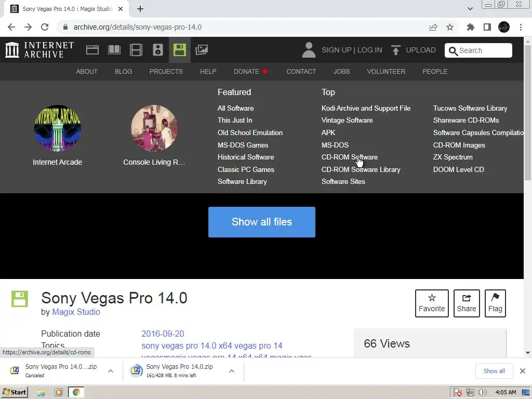Click the address bar URL
This screenshot has height=399, width=532.
[137, 27]
